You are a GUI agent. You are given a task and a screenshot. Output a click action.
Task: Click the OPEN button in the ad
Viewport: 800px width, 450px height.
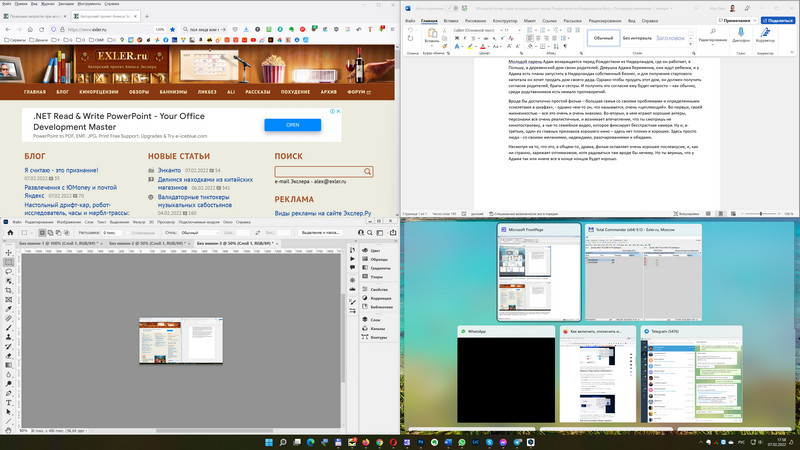click(292, 125)
